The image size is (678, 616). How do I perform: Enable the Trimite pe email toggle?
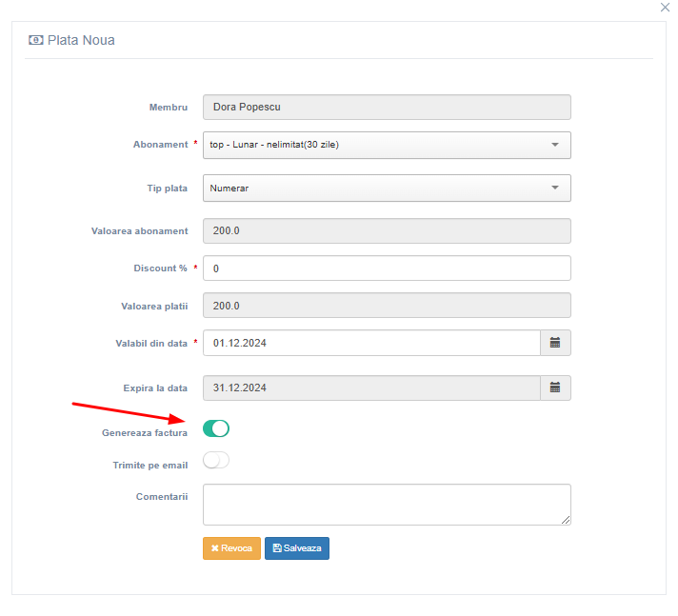(x=216, y=460)
